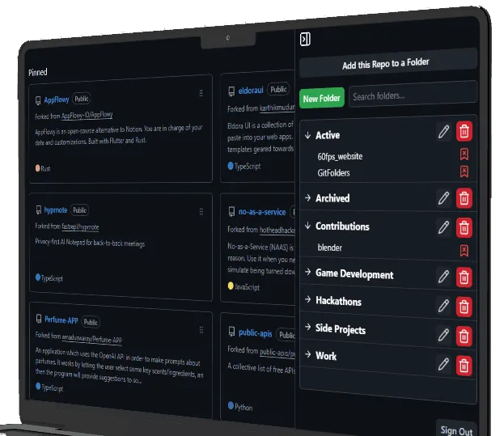Focus the Search folders input field
The width and height of the screenshot is (504, 436).
[413, 94]
